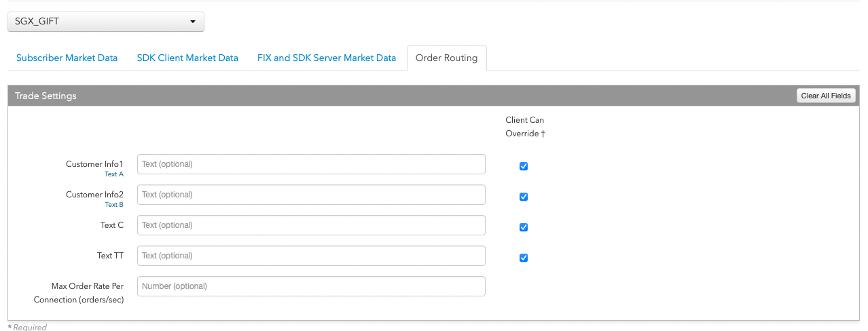Go to FIX and SDK Server Market Data tab
868x331 pixels.
(327, 58)
